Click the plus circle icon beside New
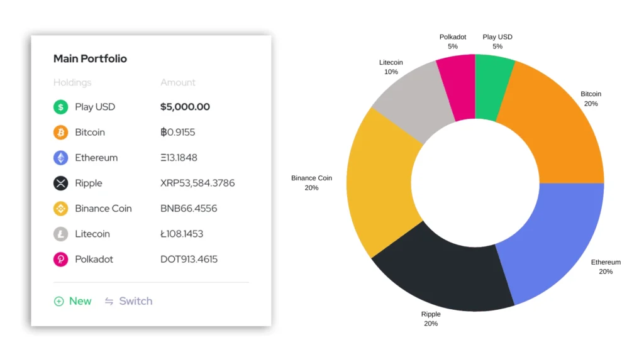The image size is (644, 362). click(58, 302)
